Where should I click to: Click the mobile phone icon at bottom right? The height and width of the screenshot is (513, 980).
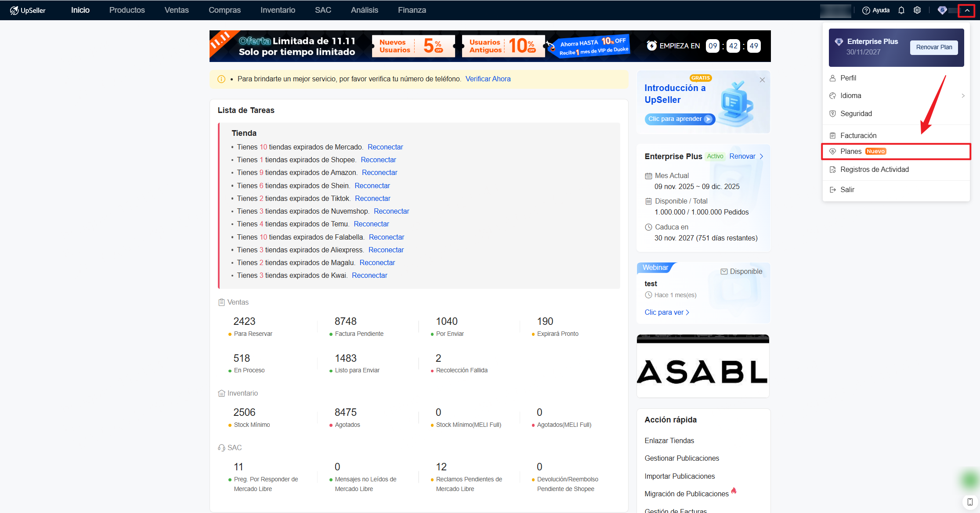(969, 502)
